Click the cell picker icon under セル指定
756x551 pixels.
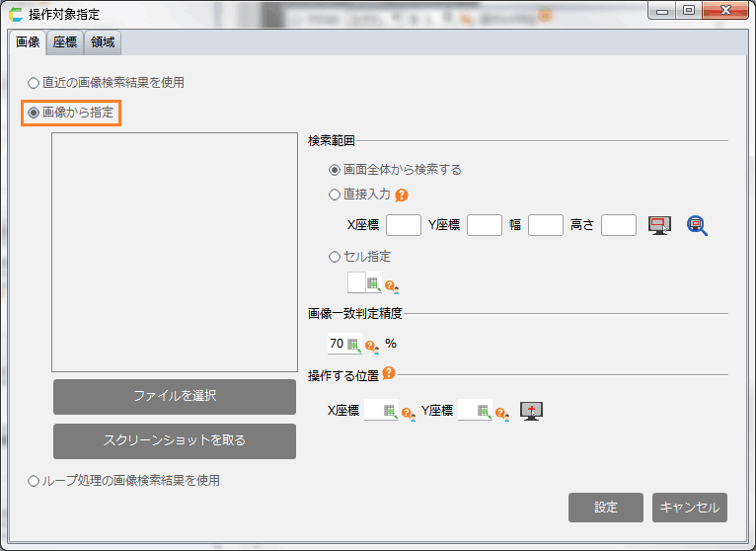click(374, 284)
